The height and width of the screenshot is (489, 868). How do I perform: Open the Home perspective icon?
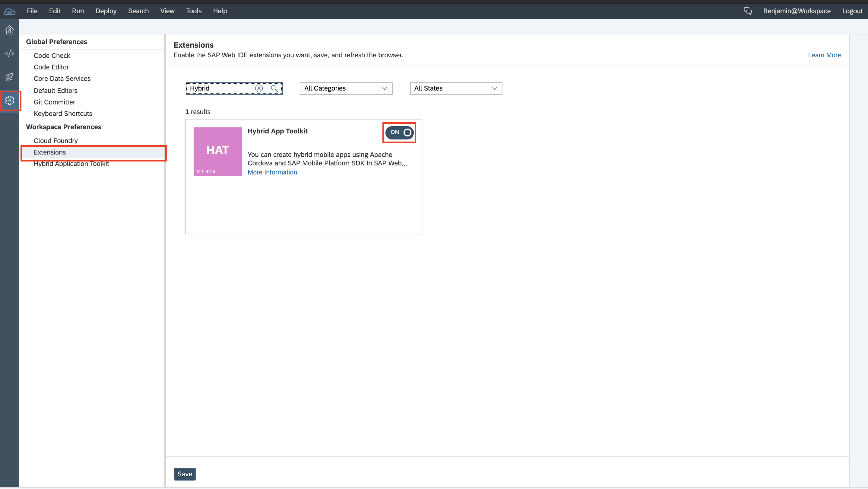(9, 30)
